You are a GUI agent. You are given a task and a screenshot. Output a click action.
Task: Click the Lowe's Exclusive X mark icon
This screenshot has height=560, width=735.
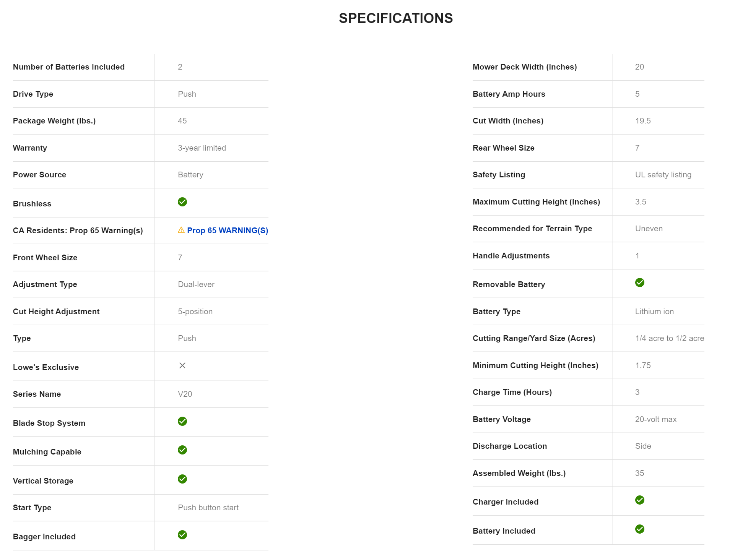(x=182, y=366)
